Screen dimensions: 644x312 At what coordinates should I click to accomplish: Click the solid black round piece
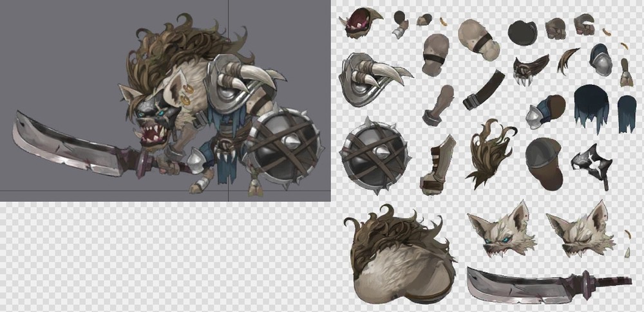(x=522, y=32)
